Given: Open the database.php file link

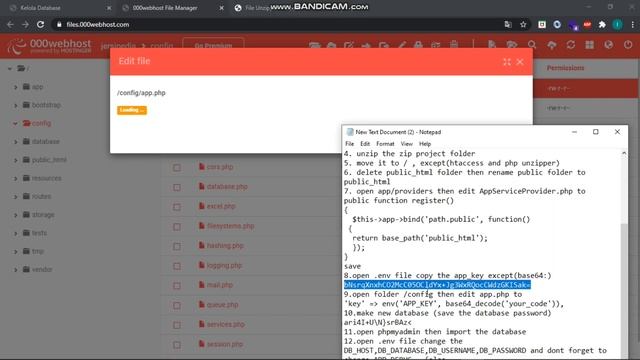Looking at the screenshot, I should [x=227, y=187].
